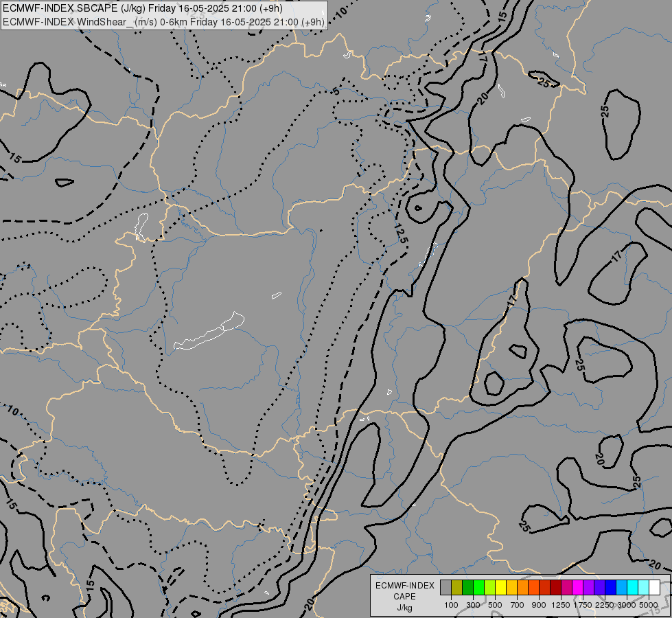Click the gray swatch in CAPE legend
Image resolution: width=672 pixels, height=618 pixels.
(445, 588)
